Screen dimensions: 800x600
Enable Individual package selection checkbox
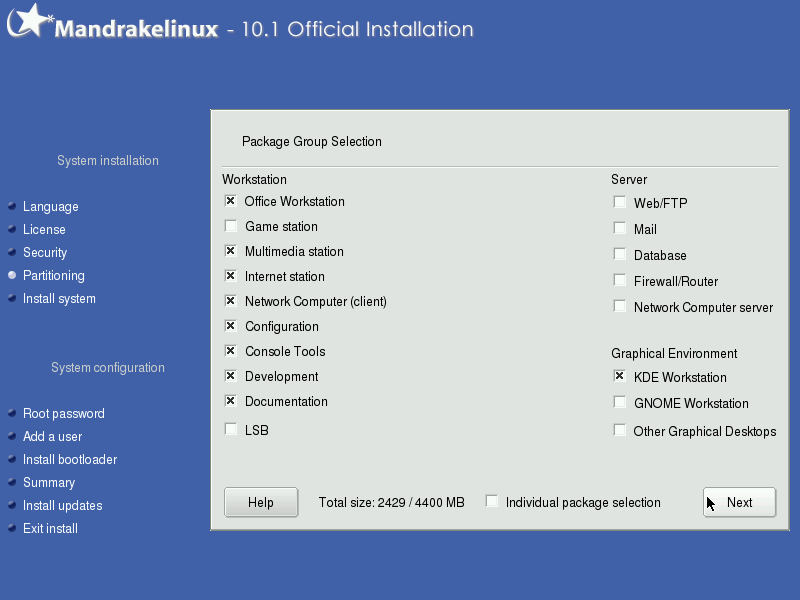(x=492, y=501)
